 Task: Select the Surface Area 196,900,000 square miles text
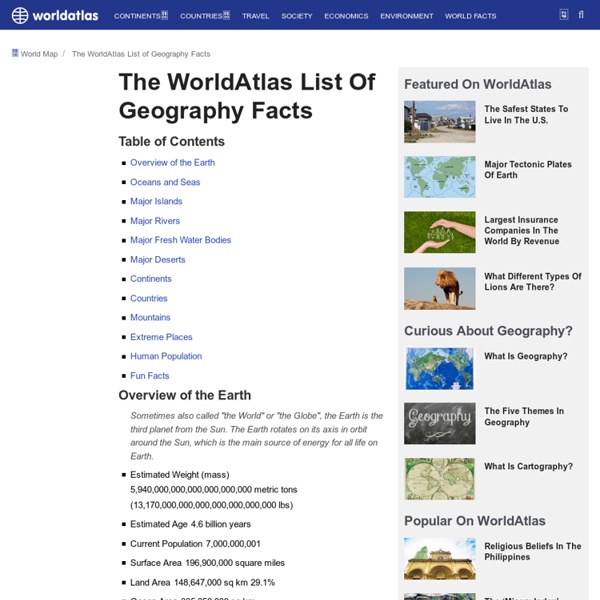pos(207,563)
